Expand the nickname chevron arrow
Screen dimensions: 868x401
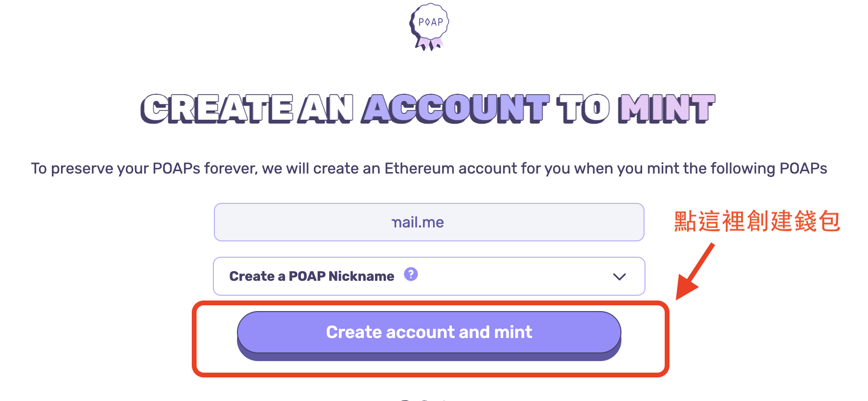click(619, 276)
